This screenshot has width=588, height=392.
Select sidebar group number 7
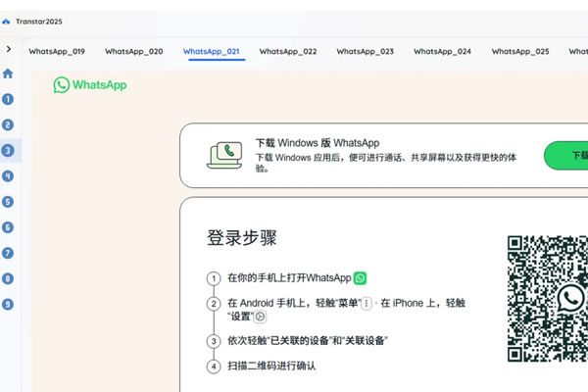8,253
